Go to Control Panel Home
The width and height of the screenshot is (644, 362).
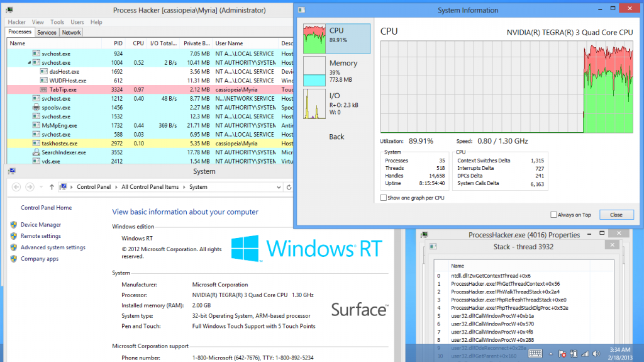click(x=47, y=208)
